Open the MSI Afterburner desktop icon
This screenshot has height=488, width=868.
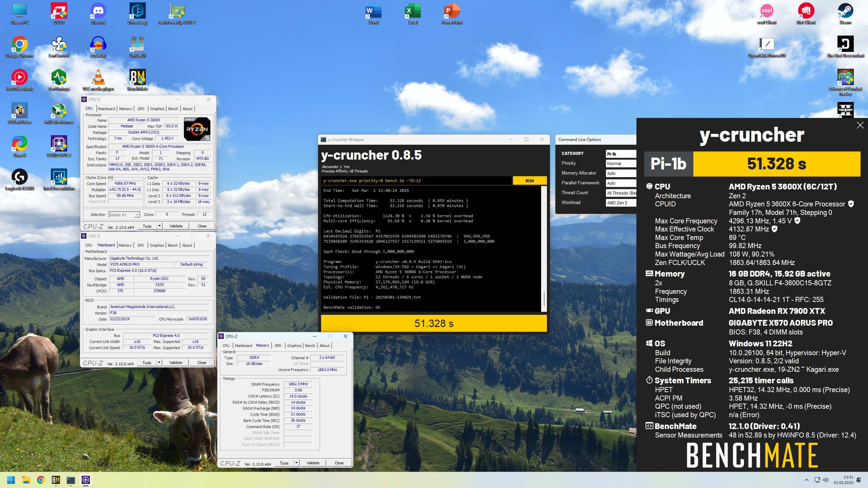[59, 113]
